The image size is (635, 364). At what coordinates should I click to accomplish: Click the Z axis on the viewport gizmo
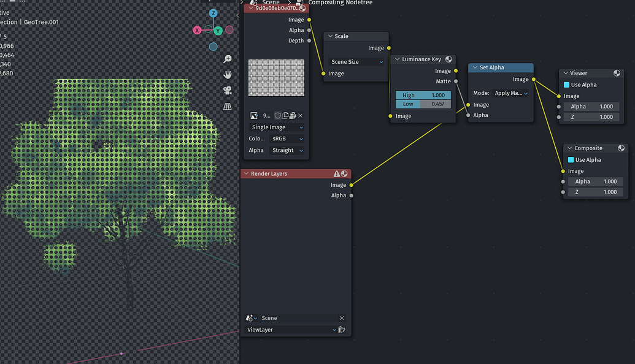point(213,13)
